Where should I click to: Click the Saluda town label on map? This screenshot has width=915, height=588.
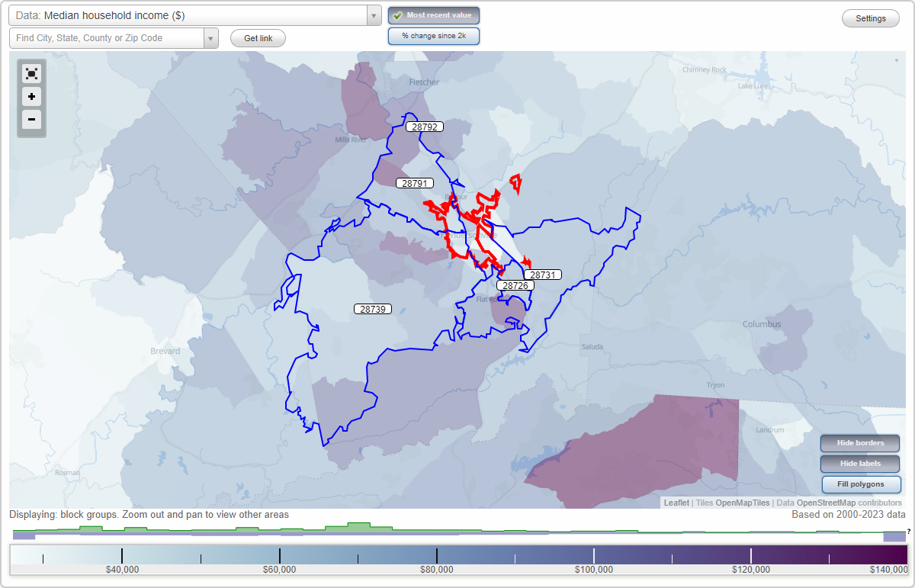click(x=592, y=346)
